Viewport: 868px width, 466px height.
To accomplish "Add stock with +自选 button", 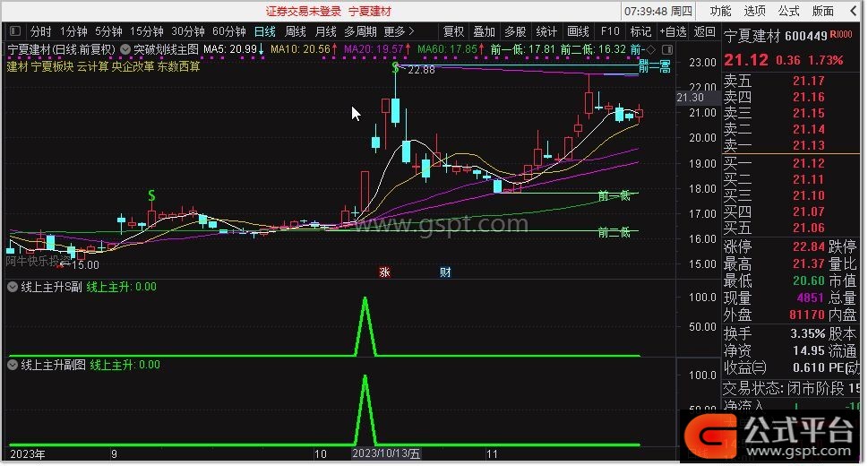I will (x=673, y=31).
